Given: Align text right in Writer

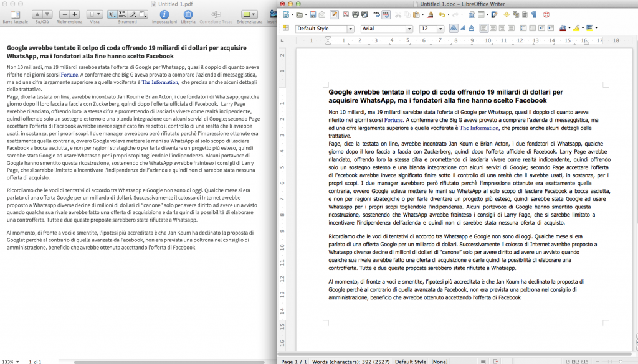Looking at the screenshot, I should click(502, 28).
